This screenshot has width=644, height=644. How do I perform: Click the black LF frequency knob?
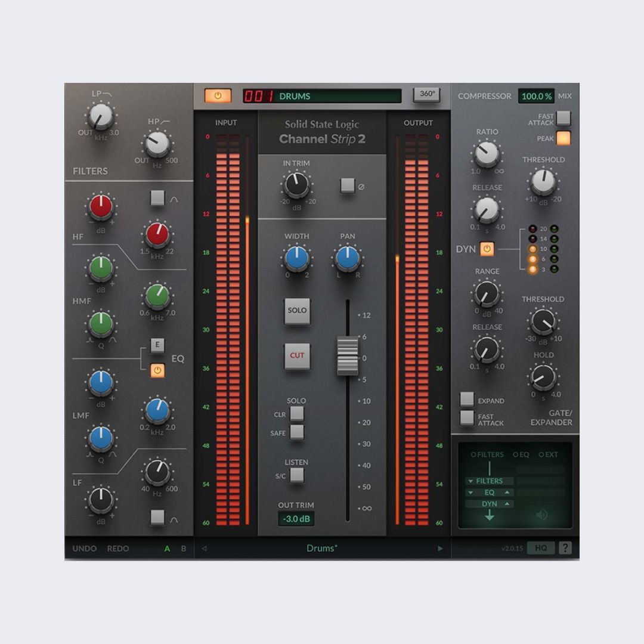coord(157,472)
